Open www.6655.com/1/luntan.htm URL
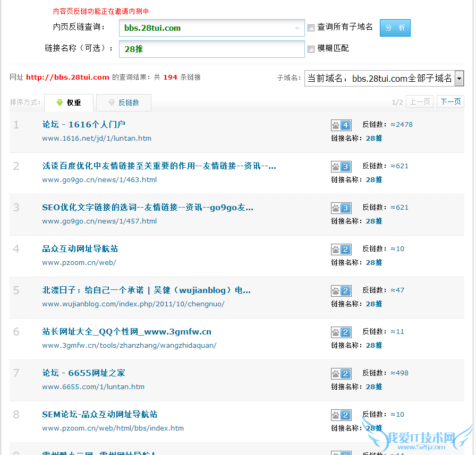The image size is (476, 455). pos(93,387)
